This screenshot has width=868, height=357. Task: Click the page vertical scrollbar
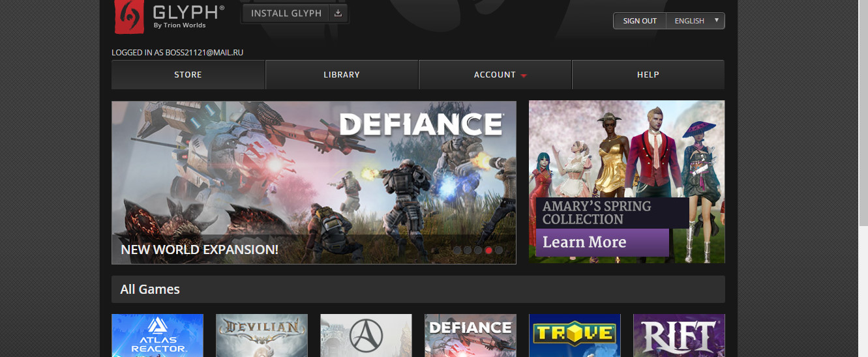point(862,113)
